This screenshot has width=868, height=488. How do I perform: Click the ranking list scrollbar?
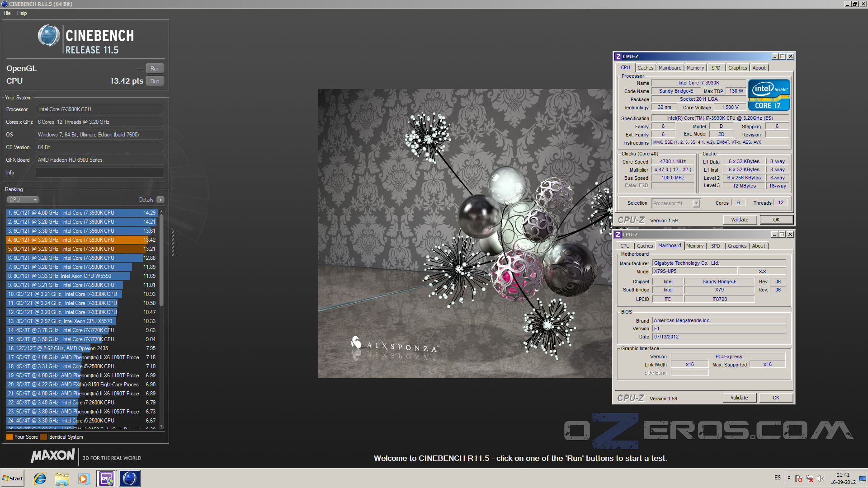(x=161, y=261)
